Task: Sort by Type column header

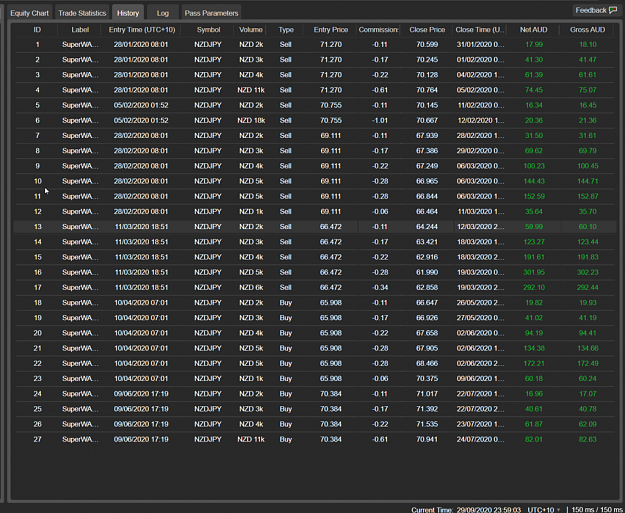Action: coord(286,29)
